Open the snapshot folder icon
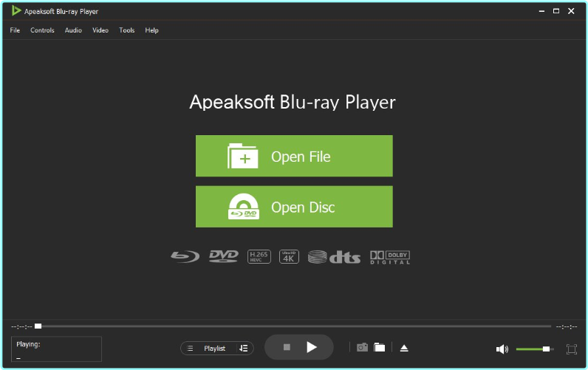 [380, 348]
